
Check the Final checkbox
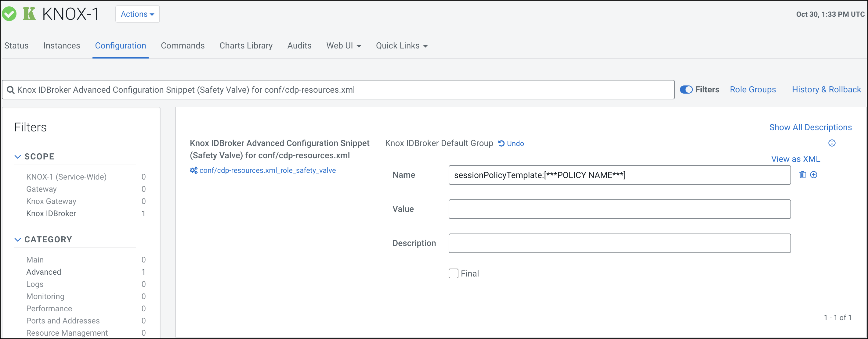pos(453,273)
